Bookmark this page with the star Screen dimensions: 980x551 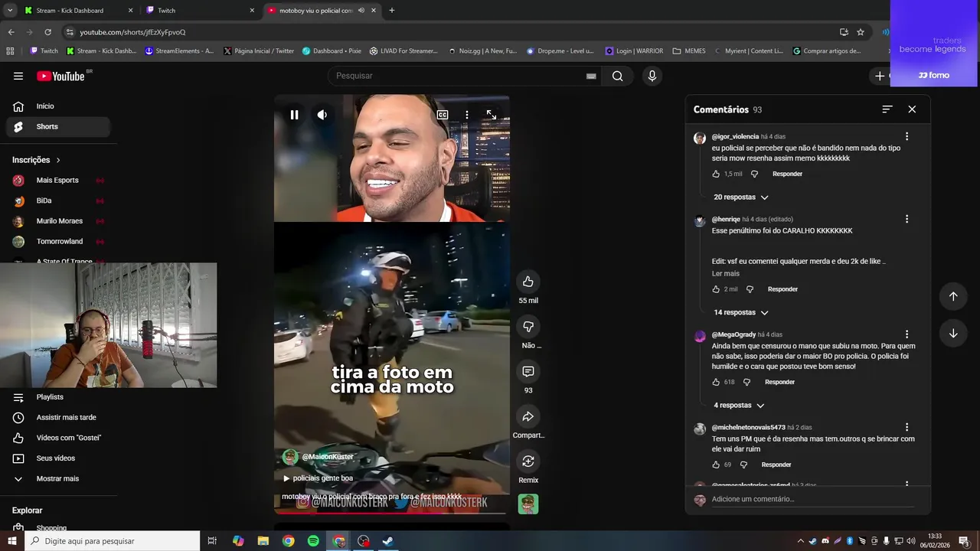pyautogui.click(x=861, y=32)
